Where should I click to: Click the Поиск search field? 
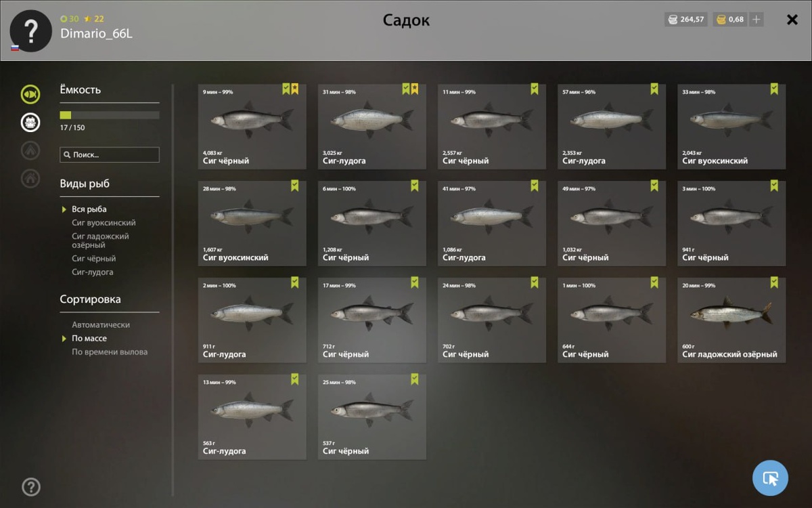tap(110, 154)
